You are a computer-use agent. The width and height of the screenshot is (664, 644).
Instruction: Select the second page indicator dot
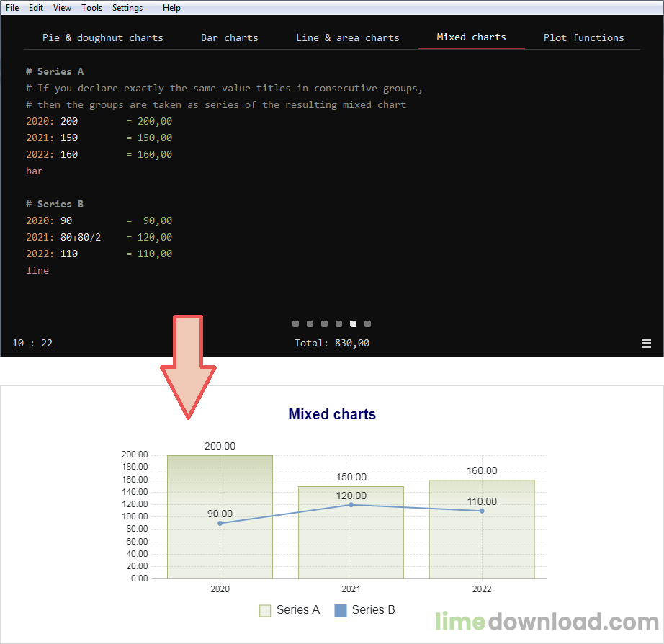click(x=310, y=324)
